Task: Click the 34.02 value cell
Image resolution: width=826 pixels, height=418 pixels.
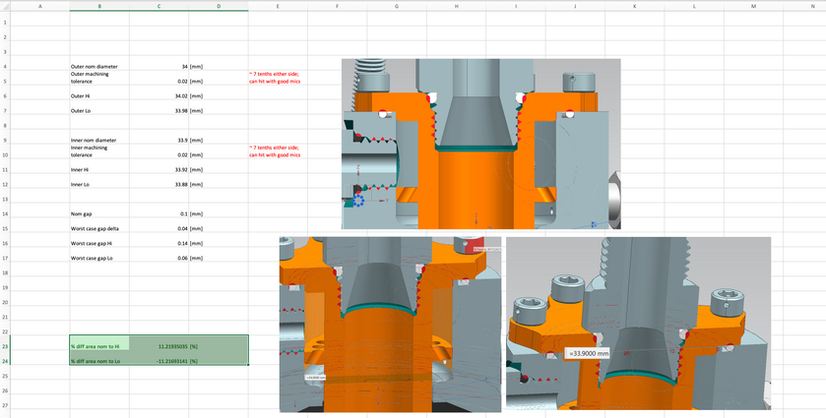Action: [x=159, y=96]
